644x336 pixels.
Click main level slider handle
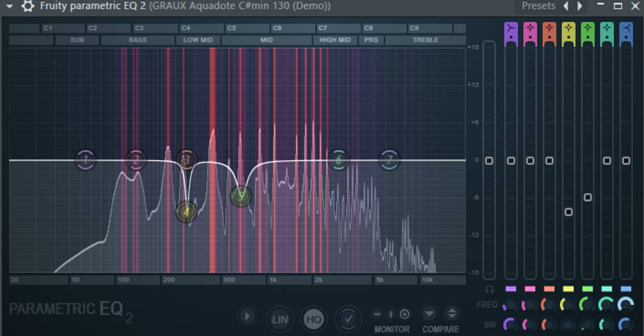(489, 160)
